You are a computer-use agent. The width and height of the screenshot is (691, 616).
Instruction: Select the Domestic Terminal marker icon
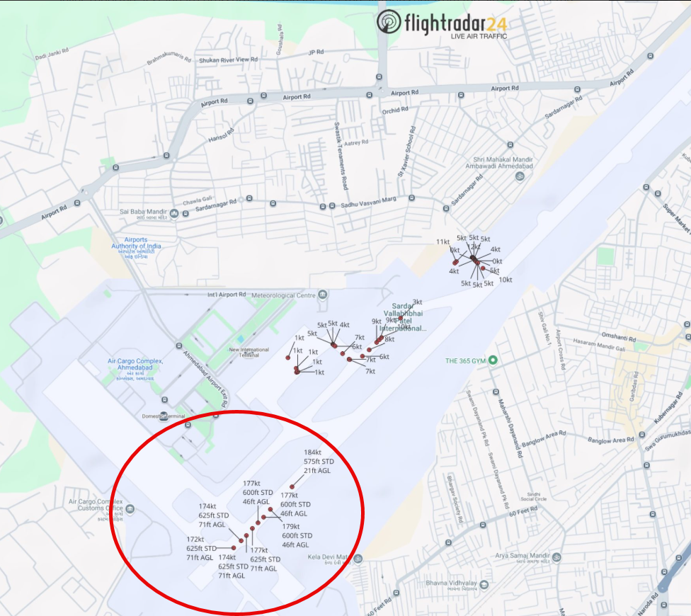click(x=164, y=416)
